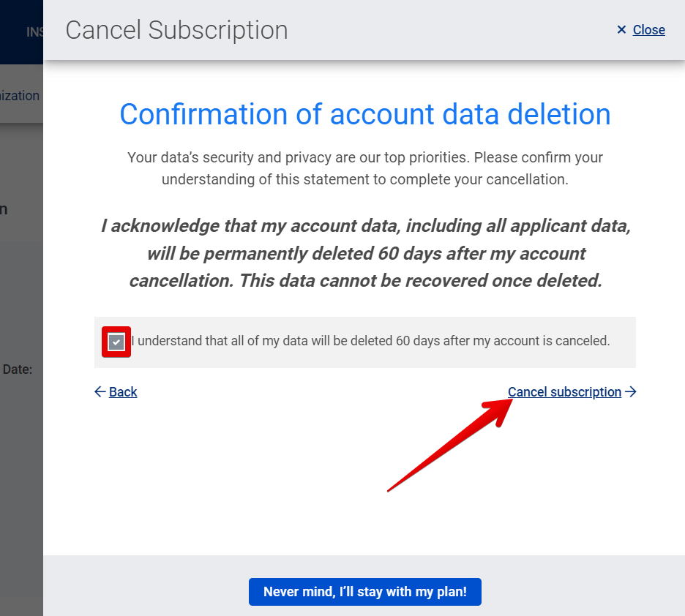Image resolution: width=685 pixels, height=616 pixels.
Task: Close the dialog via the Close label
Action: tap(648, 30)
